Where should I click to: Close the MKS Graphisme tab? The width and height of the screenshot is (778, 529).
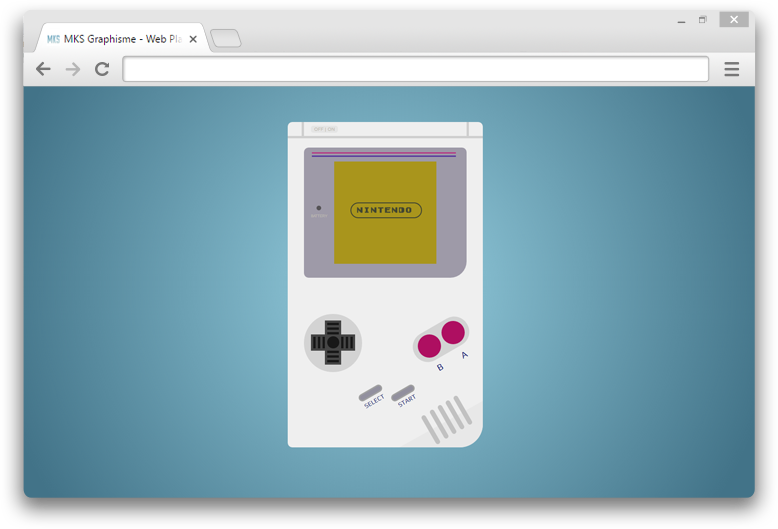click(193, 39)
